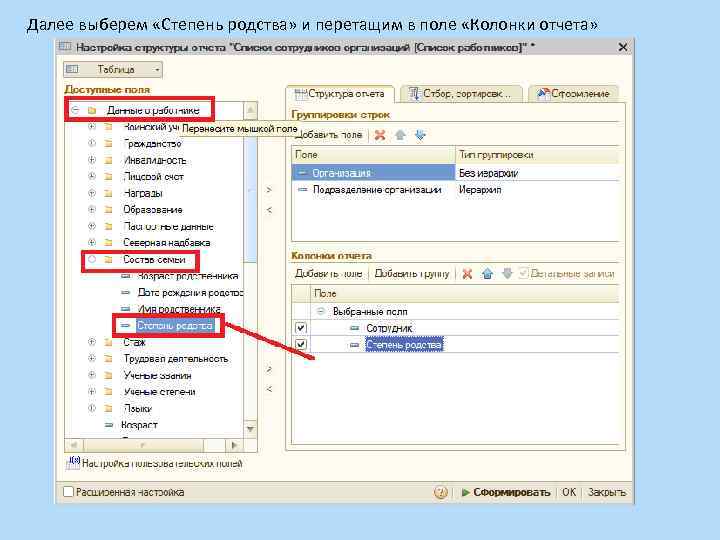Click the Гражданство folder icon
The image size is (720, 540).
tap(108, 143)
